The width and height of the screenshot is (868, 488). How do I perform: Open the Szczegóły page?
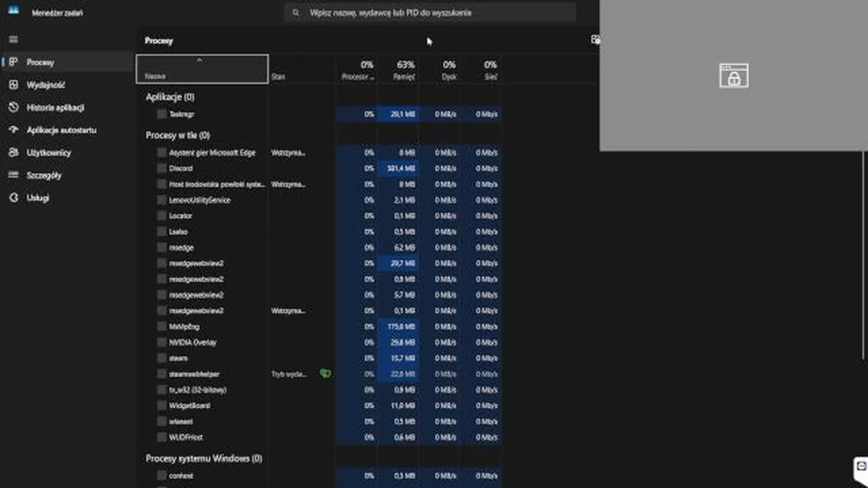point(66,175)
